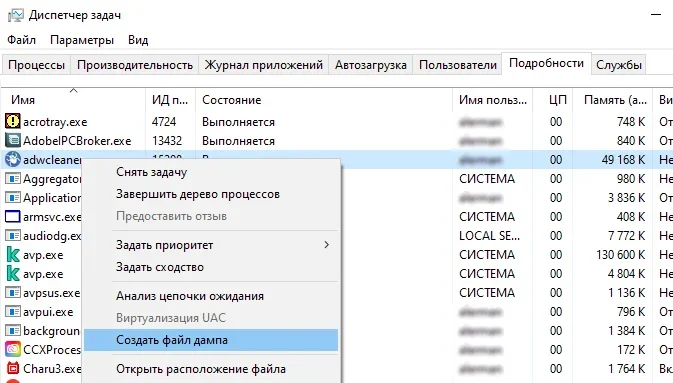Select the AdobeIPCBroker.exe process name

point(77,141)
